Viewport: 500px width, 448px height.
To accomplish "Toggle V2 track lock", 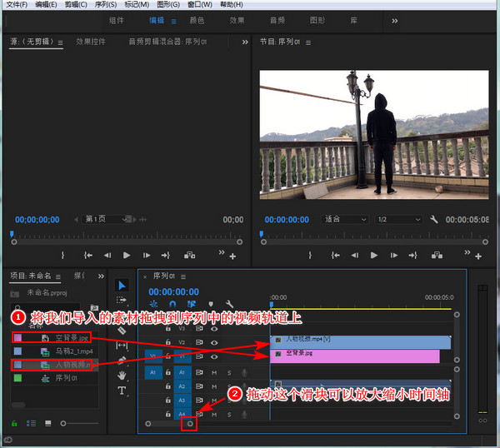I will click(168, 342).
